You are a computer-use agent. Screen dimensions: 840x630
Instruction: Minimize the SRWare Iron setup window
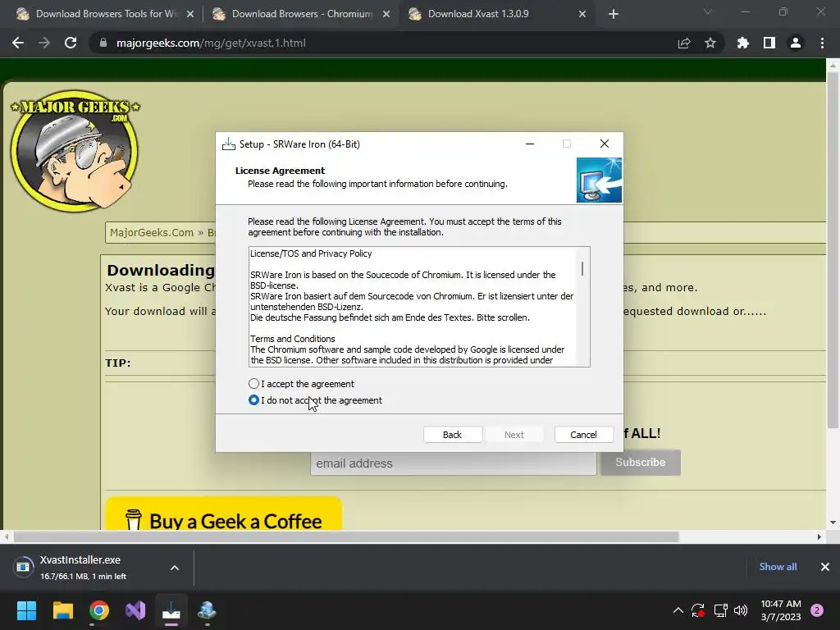(530, 144)
